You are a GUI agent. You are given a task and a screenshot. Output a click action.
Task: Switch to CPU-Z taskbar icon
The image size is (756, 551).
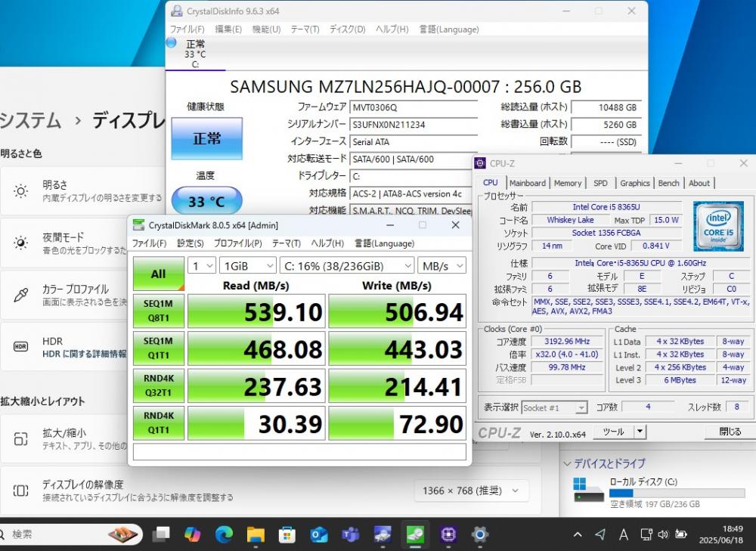click(x=448, y=534)
